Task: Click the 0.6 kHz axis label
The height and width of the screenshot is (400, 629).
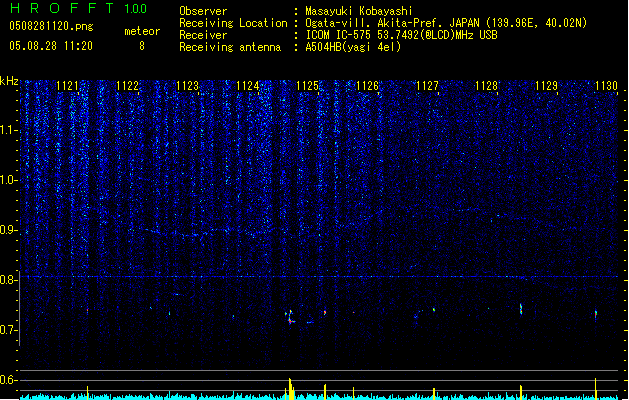Action: click(8, 380)
